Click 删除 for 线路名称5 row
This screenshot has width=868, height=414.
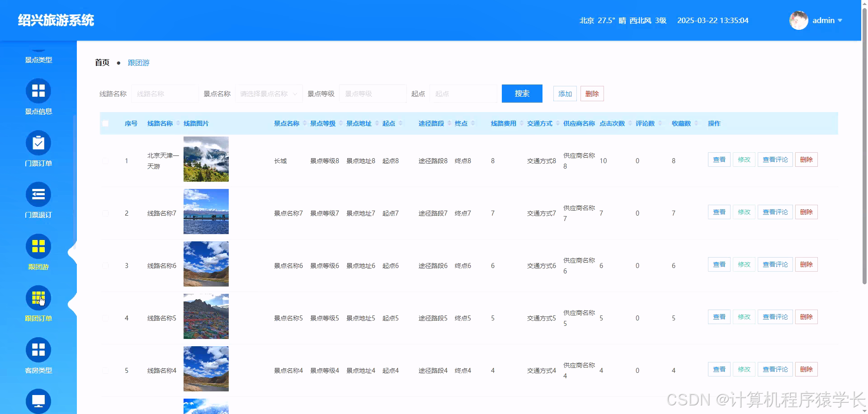coord(806,317)
